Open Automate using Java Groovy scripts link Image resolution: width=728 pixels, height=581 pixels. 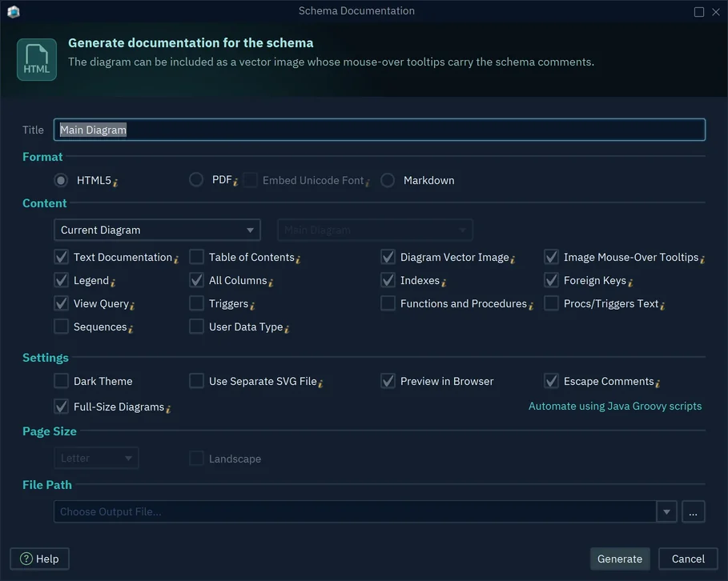tap(615, 406)
